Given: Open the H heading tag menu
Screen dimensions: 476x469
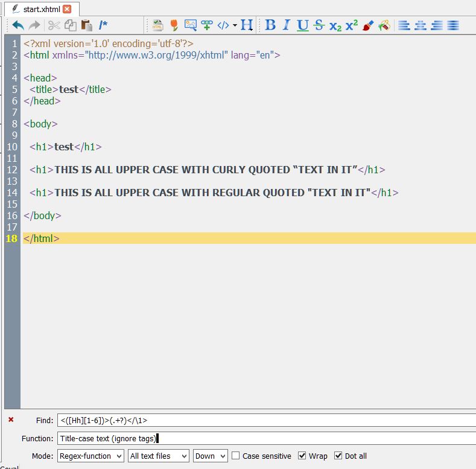Looking at the screenshot, I should [247, 25].
